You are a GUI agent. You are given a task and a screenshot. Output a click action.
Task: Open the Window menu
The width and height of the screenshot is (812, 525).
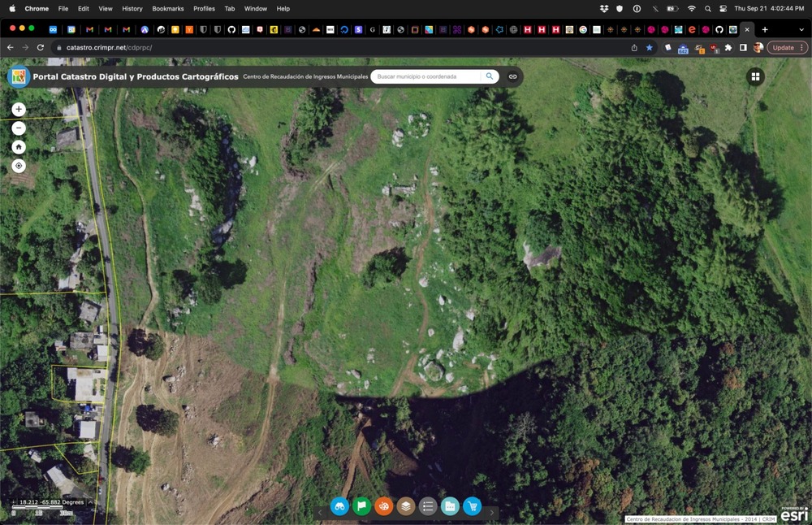click(256, 9)
